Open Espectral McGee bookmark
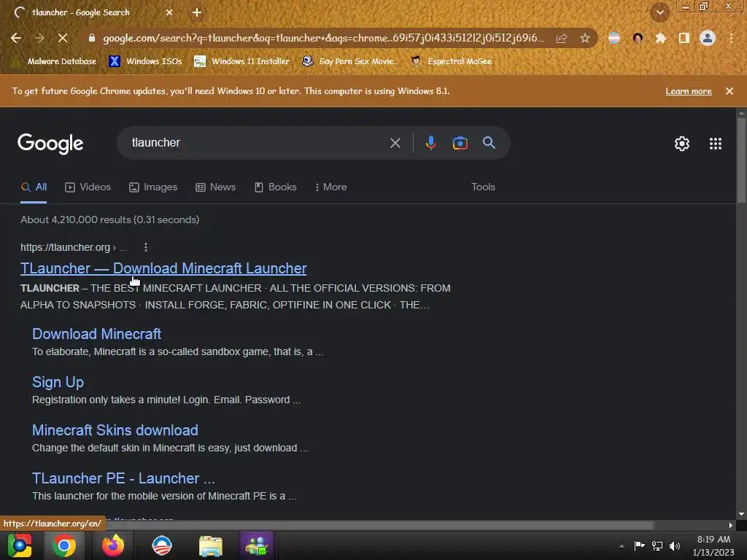The image size is (747, 560). click(451, 61)
